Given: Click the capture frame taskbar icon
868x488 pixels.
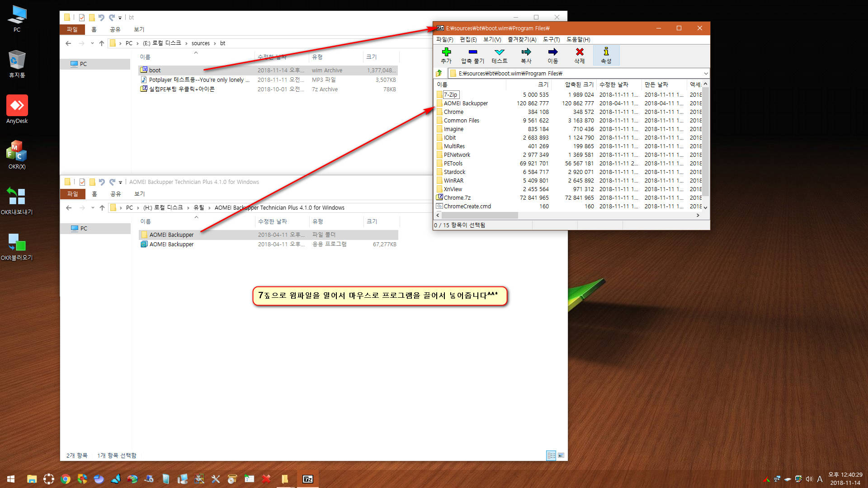Looking at the screenshot, I should point(49,479).
